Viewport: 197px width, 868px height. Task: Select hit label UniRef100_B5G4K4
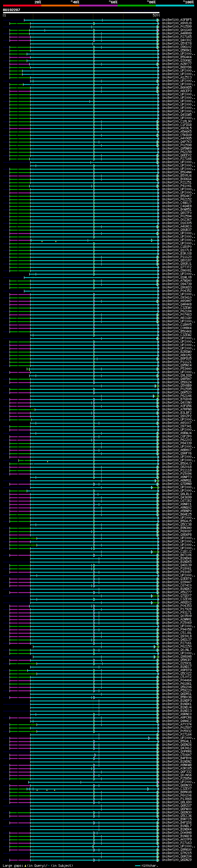click(x=177, y=57)
